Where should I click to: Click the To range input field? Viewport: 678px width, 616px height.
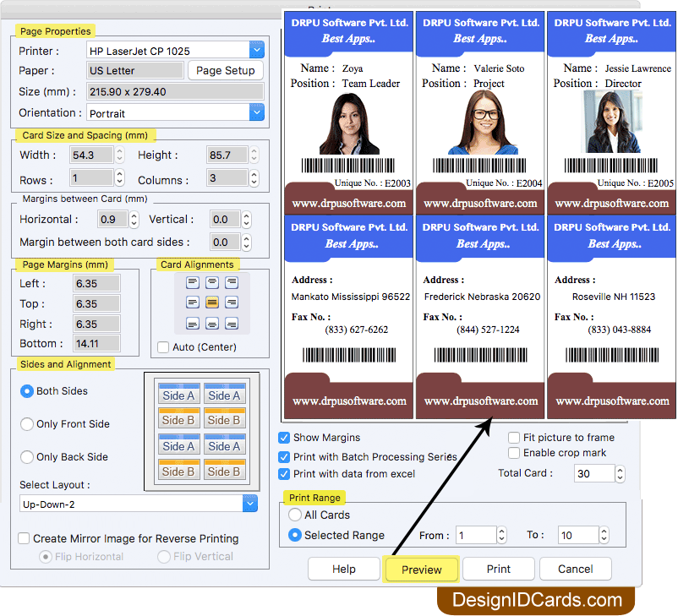pyautogui.click(x=578, y=535)
